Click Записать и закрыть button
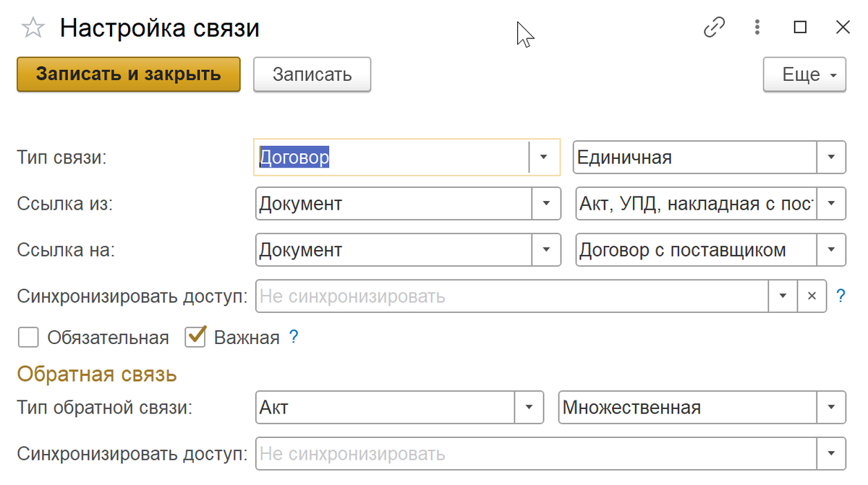This screenshot has width=868, height=485. [x=128, y=74]
